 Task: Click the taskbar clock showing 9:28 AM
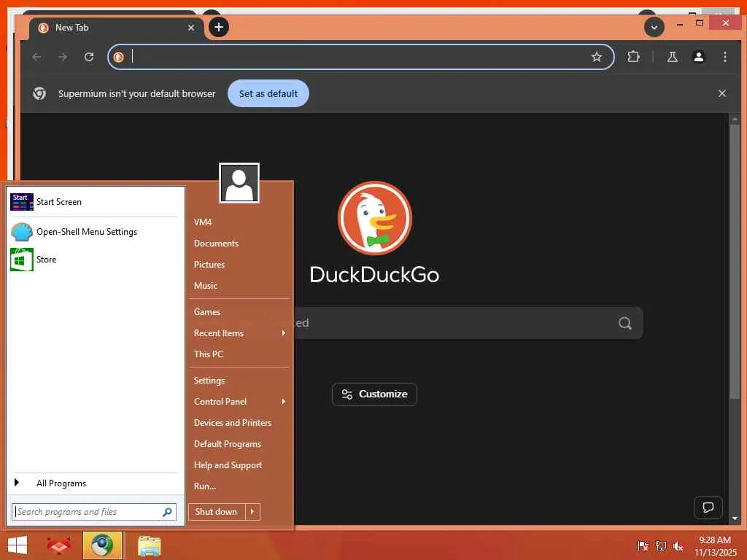[715, 545]
